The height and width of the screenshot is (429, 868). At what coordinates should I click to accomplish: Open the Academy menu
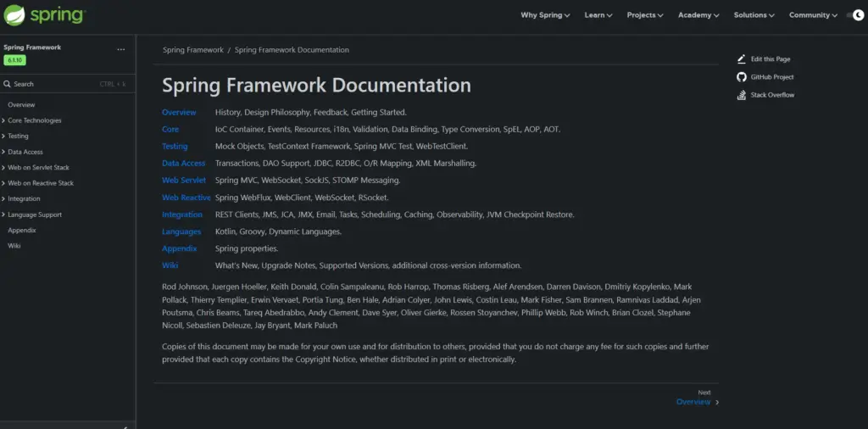point(698,15)
